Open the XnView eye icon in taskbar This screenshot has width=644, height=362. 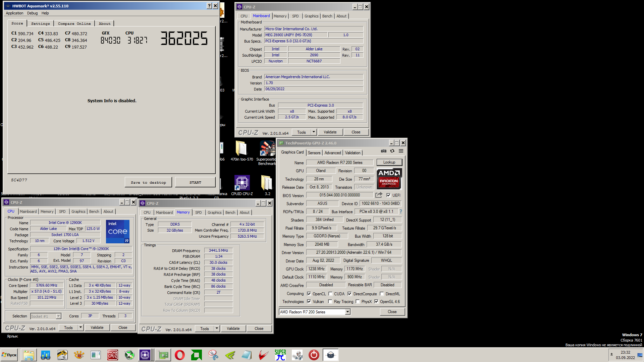click(79, 355)
